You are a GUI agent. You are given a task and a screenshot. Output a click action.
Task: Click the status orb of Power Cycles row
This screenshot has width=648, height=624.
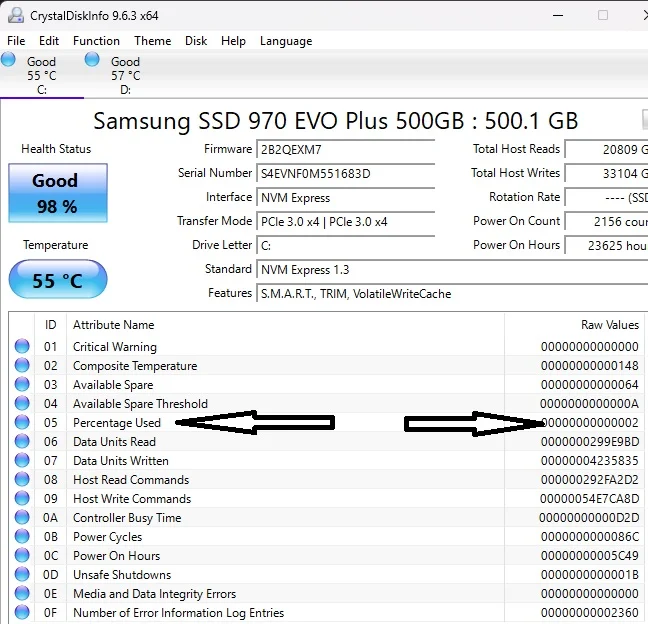(x=22, y=536)
